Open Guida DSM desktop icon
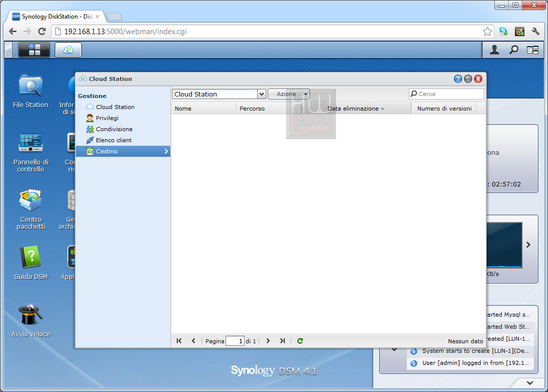The image size is (548, 392). click(x=31, y=263)
